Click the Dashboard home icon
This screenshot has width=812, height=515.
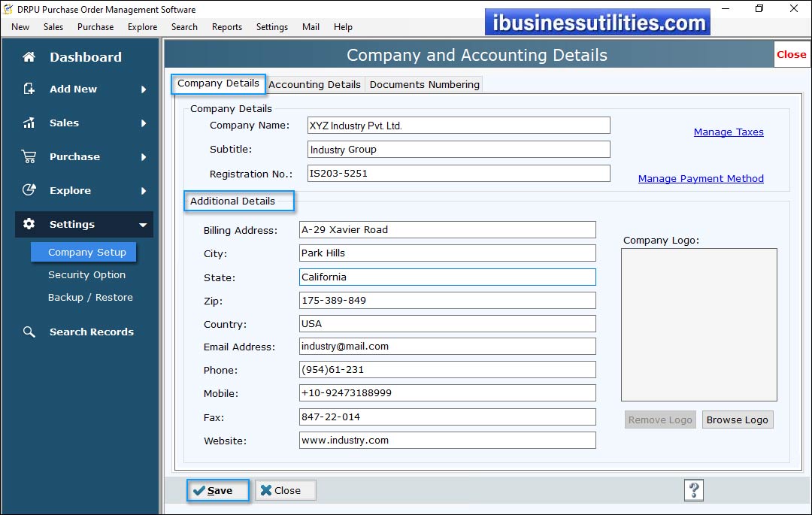[x=29, y=57]
